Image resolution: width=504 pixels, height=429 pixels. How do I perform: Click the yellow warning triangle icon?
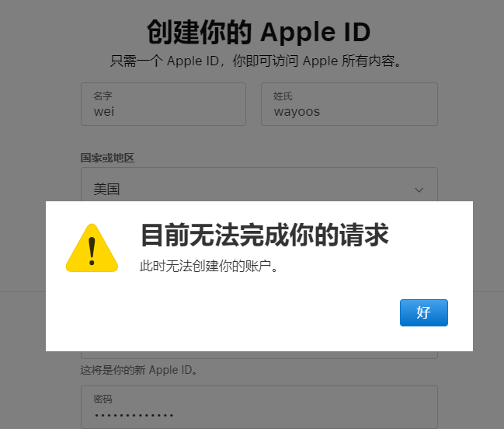(x=92, y=248)
